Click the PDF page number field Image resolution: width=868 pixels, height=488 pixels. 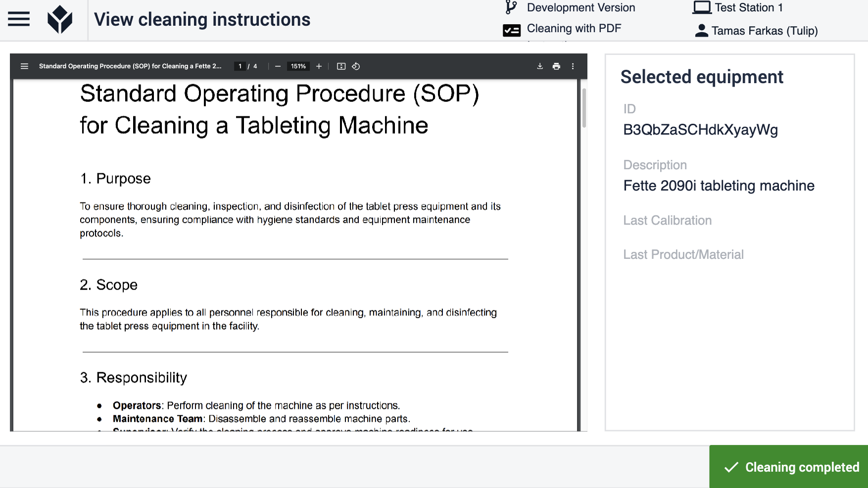click(240, 66)
